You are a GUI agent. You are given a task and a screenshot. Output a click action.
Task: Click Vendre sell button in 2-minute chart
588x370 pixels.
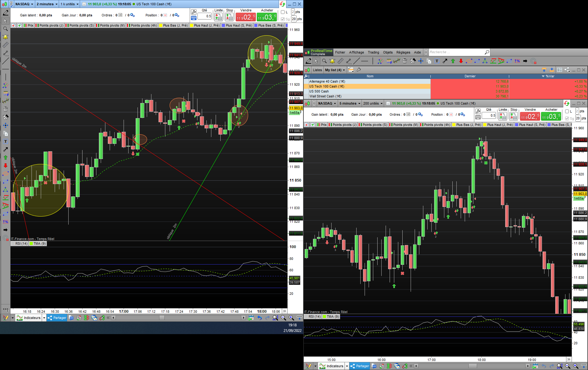[246, 17]
